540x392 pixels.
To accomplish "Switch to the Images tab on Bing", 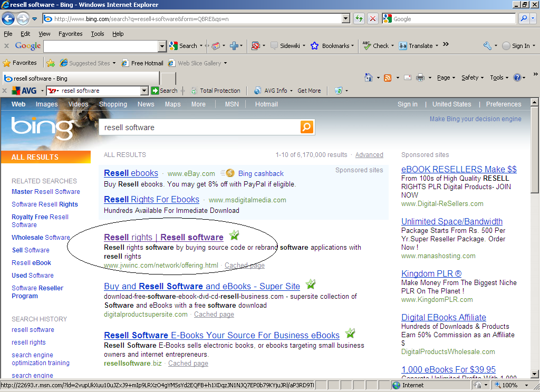I will coord(46,104).
